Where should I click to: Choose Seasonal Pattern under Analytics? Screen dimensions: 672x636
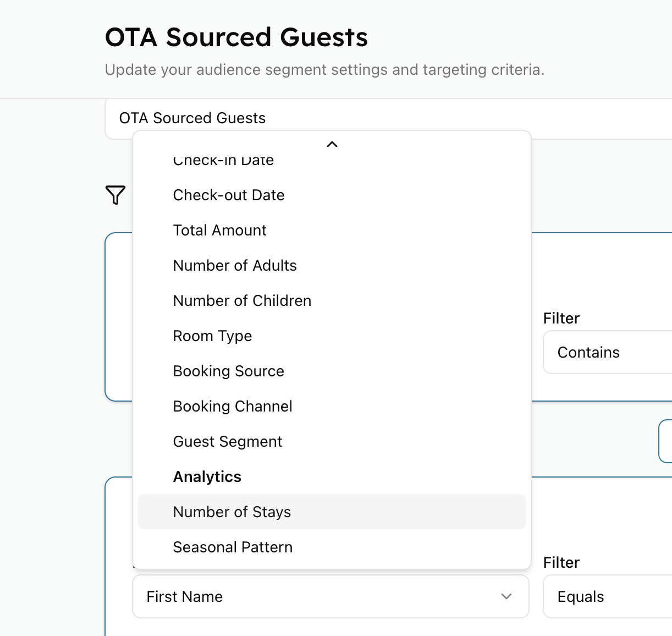click(x=233, y=547)
